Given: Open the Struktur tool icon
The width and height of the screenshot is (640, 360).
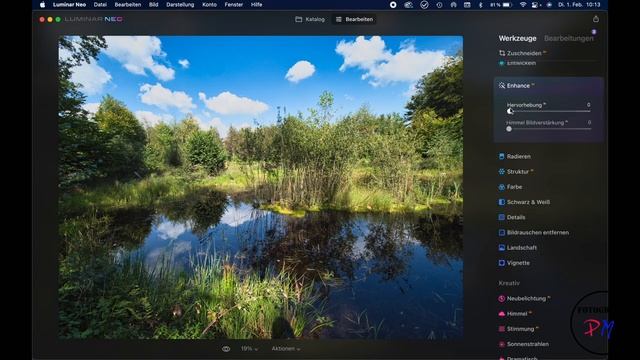Looking at the screenshot, I should (502, 171).
